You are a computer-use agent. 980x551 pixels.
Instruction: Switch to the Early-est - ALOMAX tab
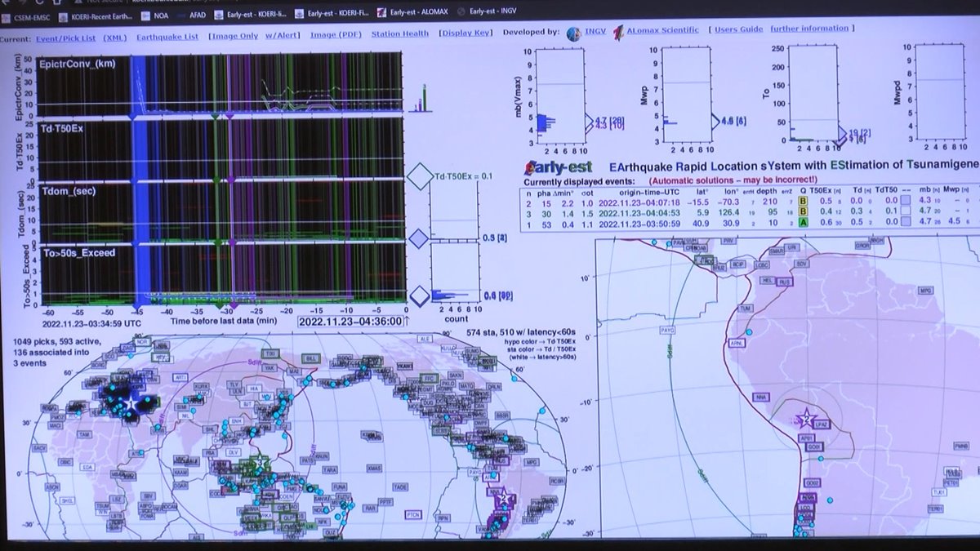pyautogui.click(x=419, y=12)
